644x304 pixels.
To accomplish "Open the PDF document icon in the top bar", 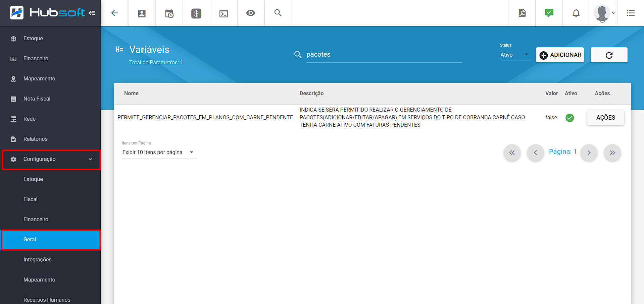I will pos(522,13).
